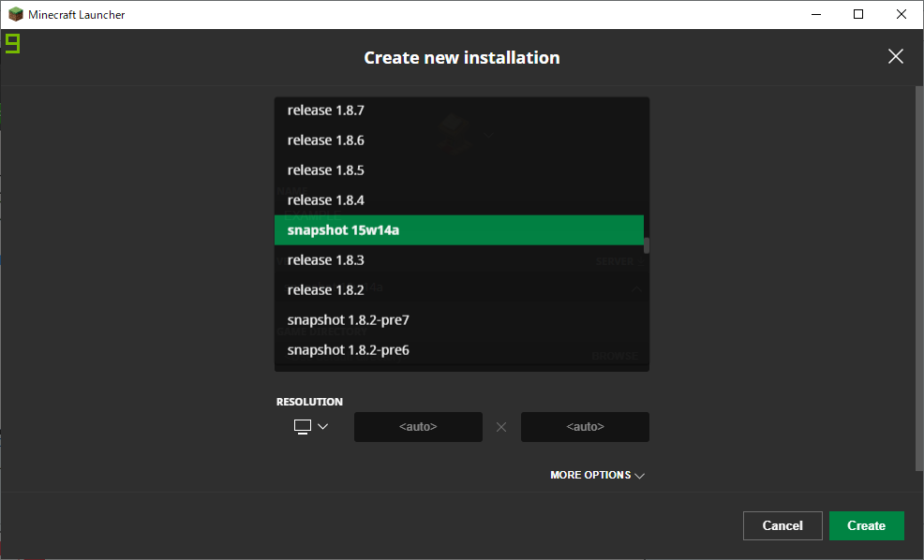
Task: Select release 1.8.2 from list
Action: pyautogui.click(x=459, y=290)
